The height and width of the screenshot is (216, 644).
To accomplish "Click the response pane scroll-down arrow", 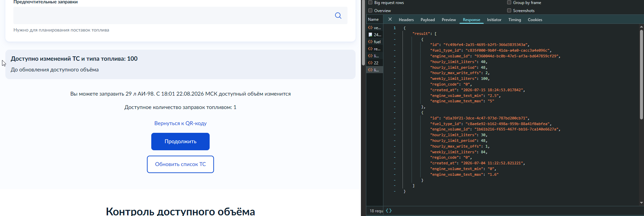I will 641,203.
